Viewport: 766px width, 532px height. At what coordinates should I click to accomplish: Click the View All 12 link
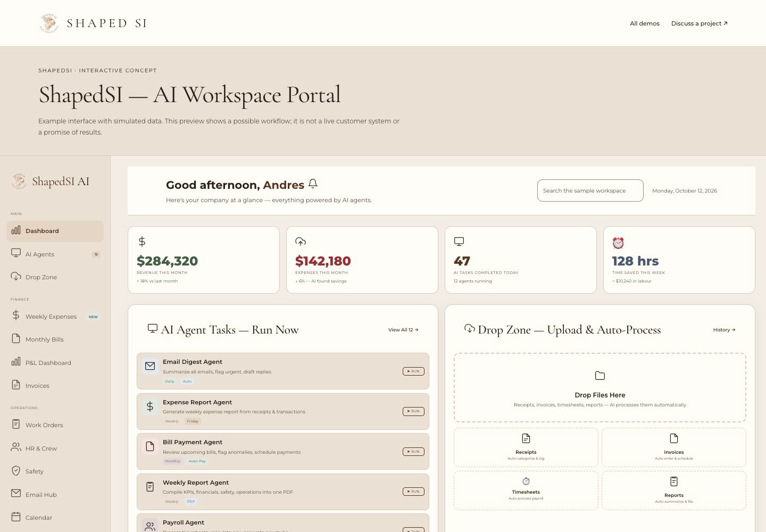[x=403, y=330]
